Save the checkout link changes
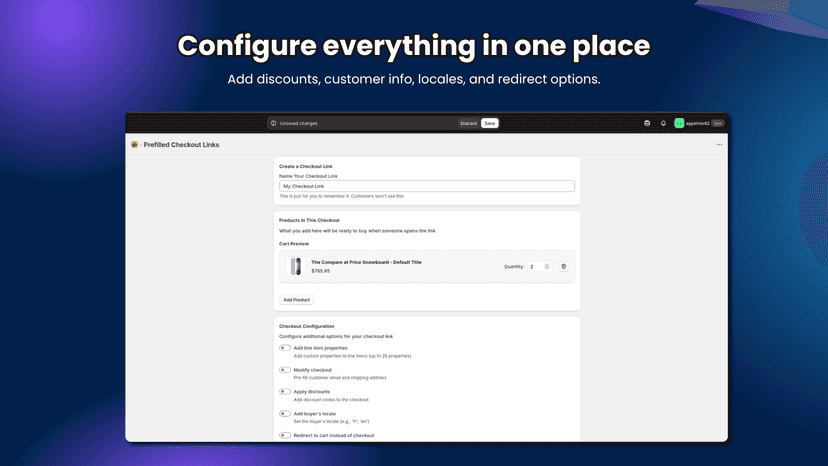 coord(490,123)
